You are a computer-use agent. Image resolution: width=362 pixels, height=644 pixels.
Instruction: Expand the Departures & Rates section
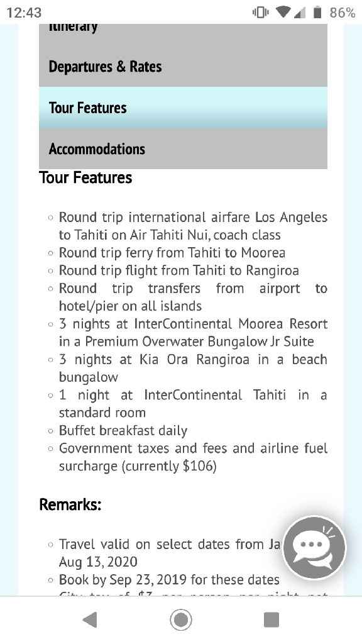pos(183,66)
